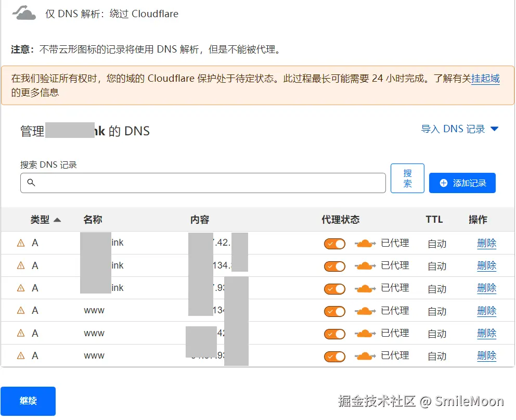Click the blue 继续 button

[28, 401]
